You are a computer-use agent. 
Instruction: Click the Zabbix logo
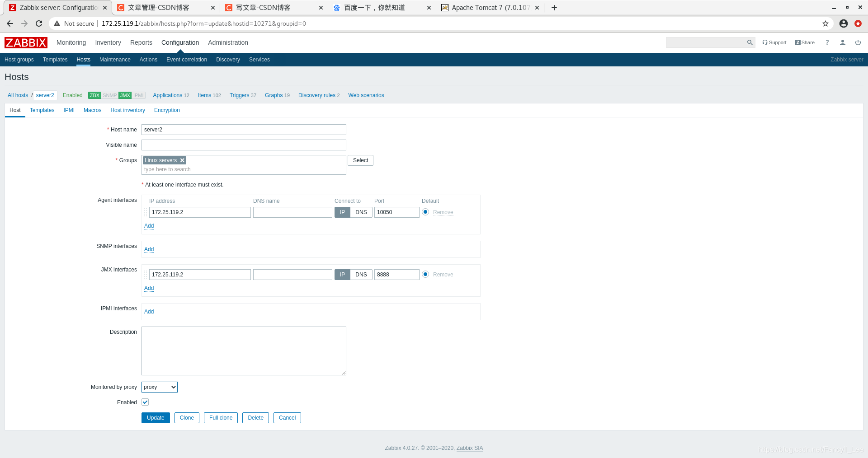(x=26, y=42)
